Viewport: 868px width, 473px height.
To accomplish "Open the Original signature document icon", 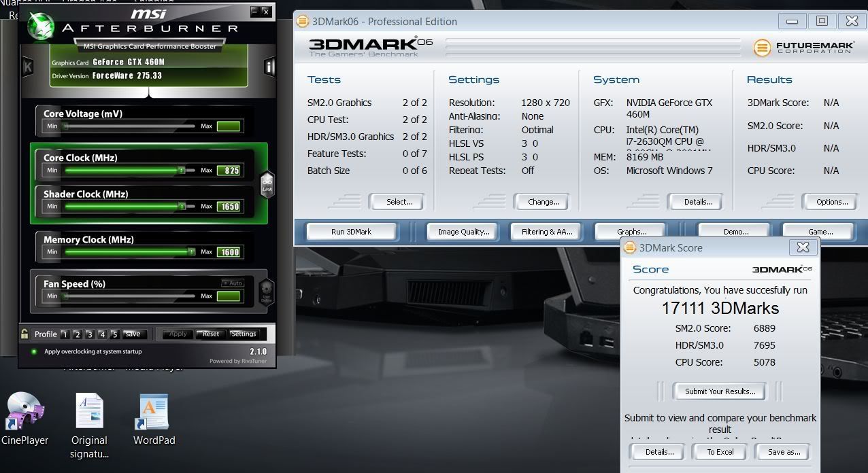I will click(89, 410).
